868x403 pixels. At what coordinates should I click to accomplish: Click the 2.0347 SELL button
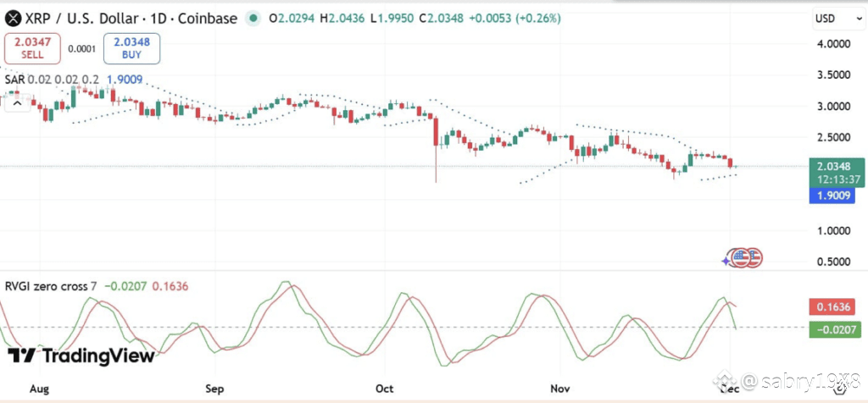click(x=32, y=48)
